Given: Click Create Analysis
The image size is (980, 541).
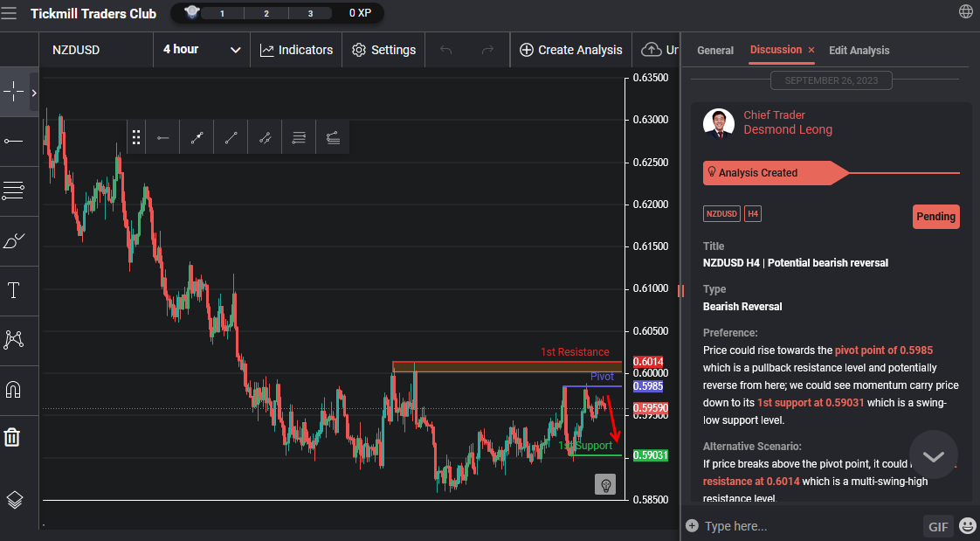Looking at the screenshot, I should coord(571,50).
